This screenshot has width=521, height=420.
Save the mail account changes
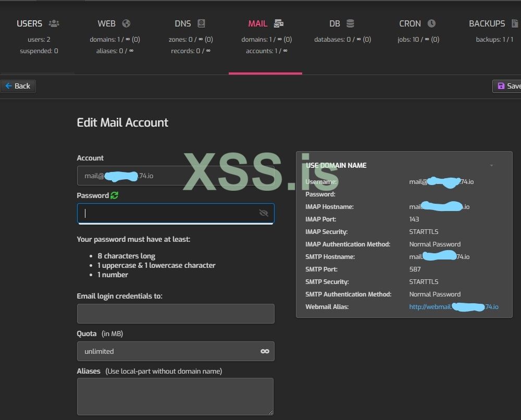pos(507,86)
